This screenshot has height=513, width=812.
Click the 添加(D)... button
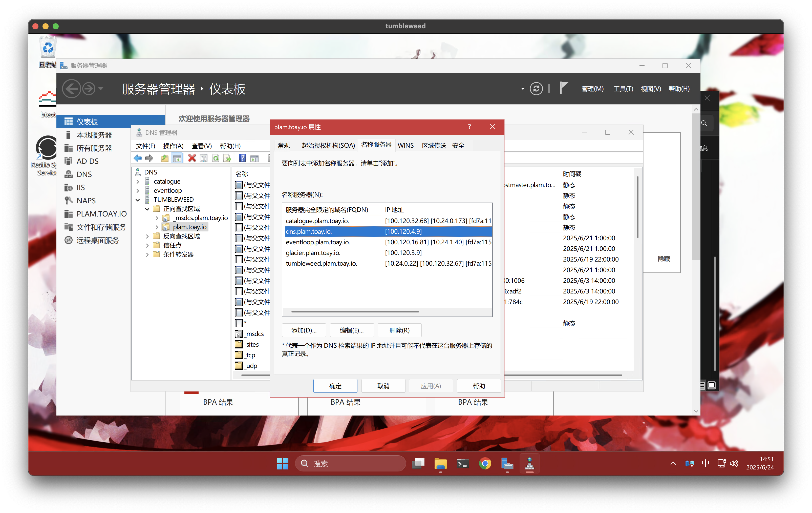click(x=304, y=330)
